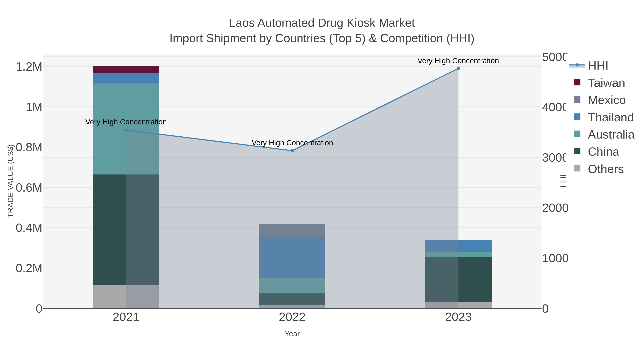
Task: Click the Taiwan maroon legend swatch
Action: pos(577,82)
